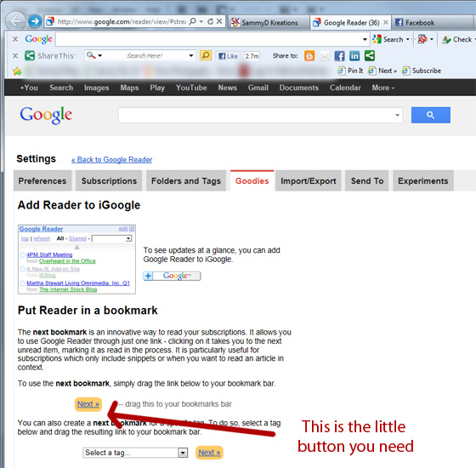The width and height of the screenshot is (476, 468).
Task: Click the Add to Google plus button
Action: (172, 276)
